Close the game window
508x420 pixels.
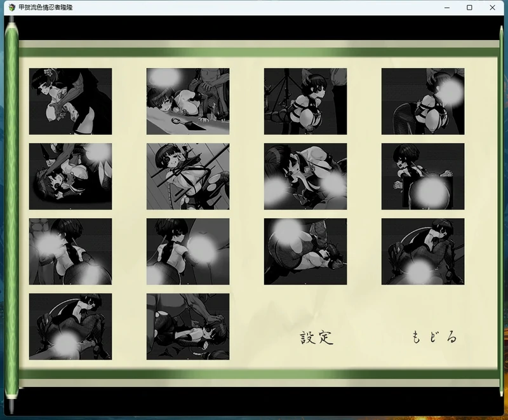[493, 8]
